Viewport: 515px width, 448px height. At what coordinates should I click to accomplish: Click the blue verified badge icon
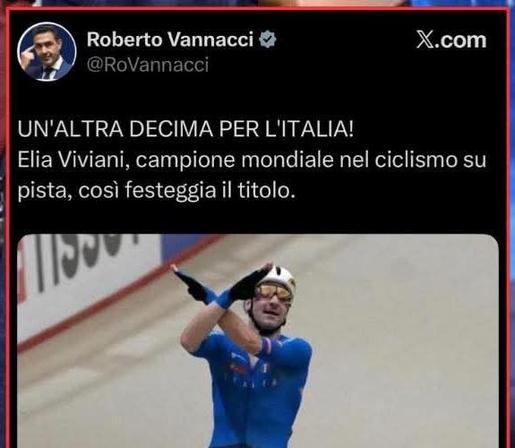point(268,39)
